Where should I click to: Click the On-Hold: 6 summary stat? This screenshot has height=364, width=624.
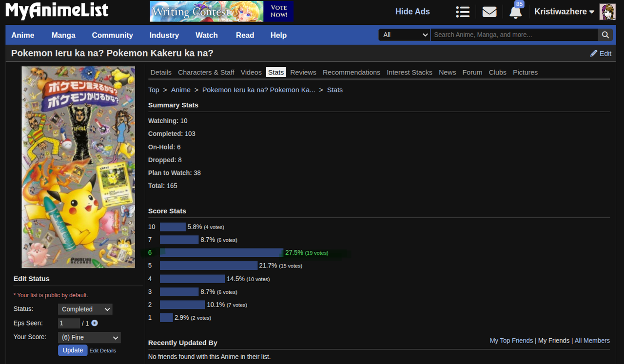point(164,147)
